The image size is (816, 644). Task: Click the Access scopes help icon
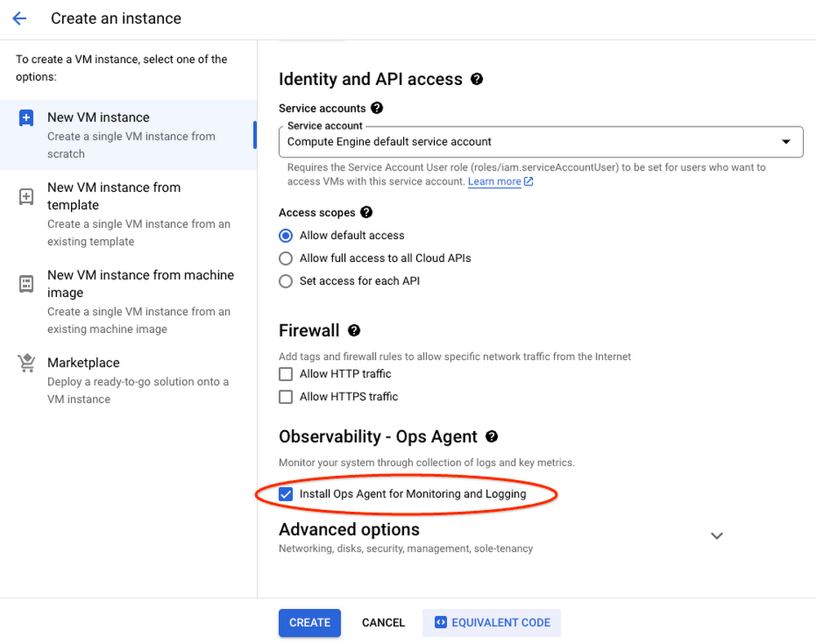(x=366, y=212)
